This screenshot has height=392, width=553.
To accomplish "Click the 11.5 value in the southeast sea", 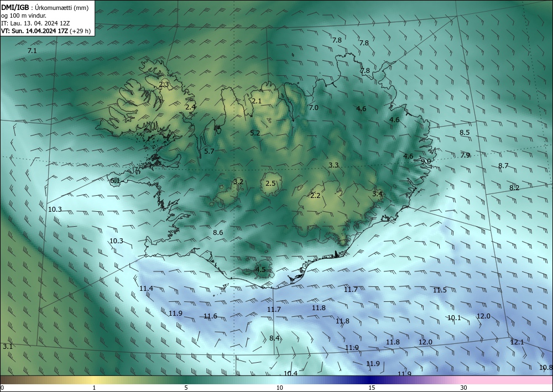I will [x=440, y=290].
